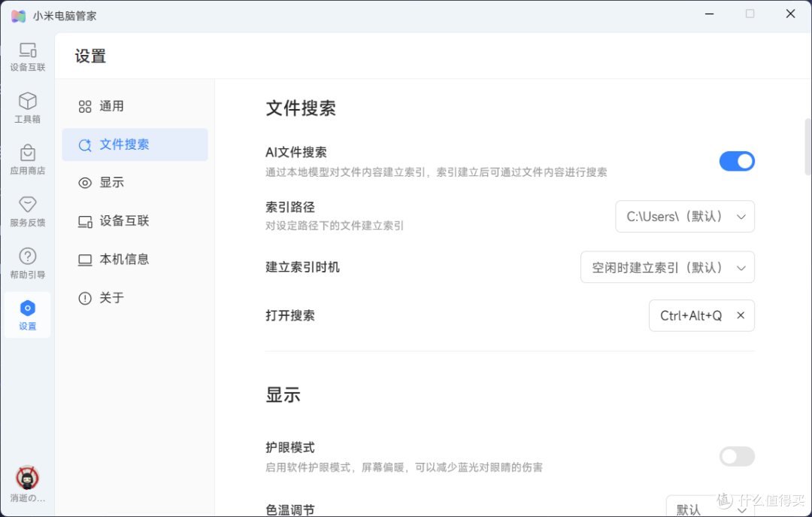Viewport: 812px width, 517px height.
Task: Open the 关于 settings section
Action: coord(135,298)
